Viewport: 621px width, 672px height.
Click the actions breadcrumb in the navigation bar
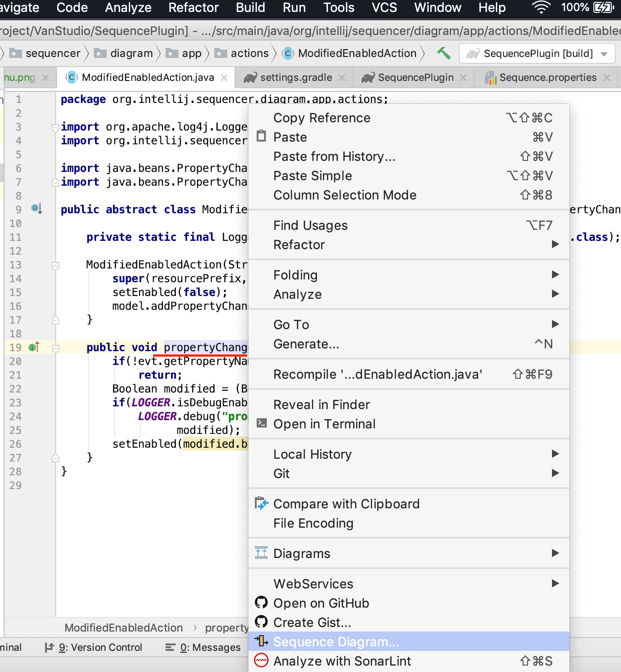[250, 53]
